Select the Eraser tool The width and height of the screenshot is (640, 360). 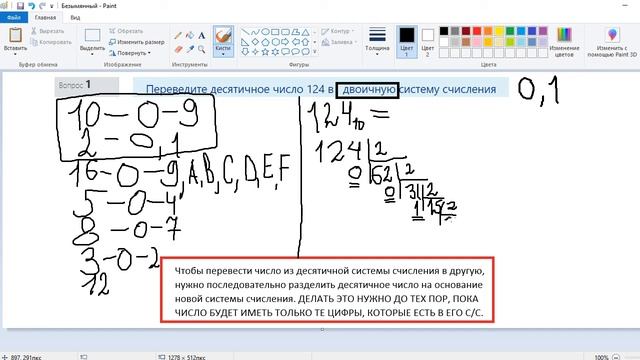pyautogui.click(x=178, y=49)
